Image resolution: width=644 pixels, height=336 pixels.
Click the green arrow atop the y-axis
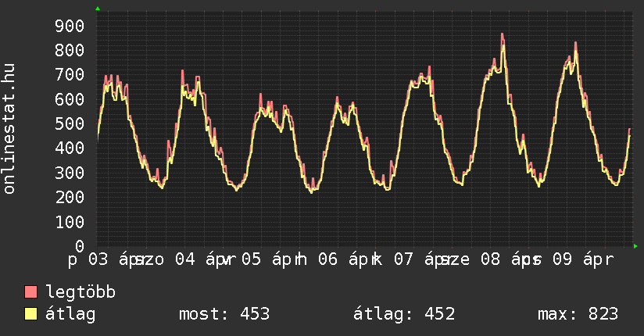98,9
